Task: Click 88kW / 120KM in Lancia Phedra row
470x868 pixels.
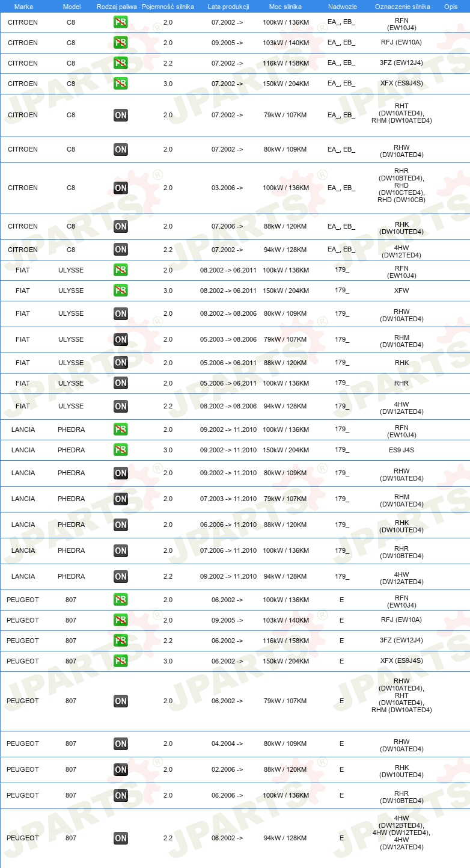Action: (x=286, y=525)
